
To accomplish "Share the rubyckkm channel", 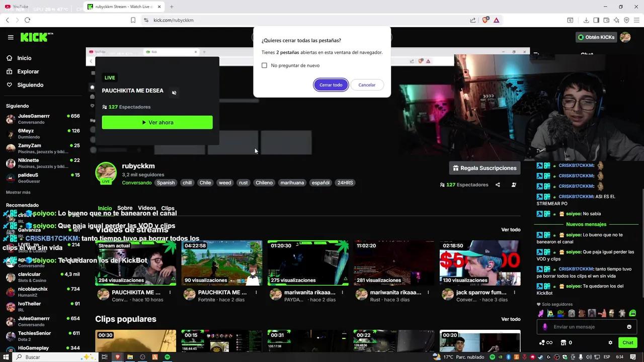I will (x=498, y=185).
